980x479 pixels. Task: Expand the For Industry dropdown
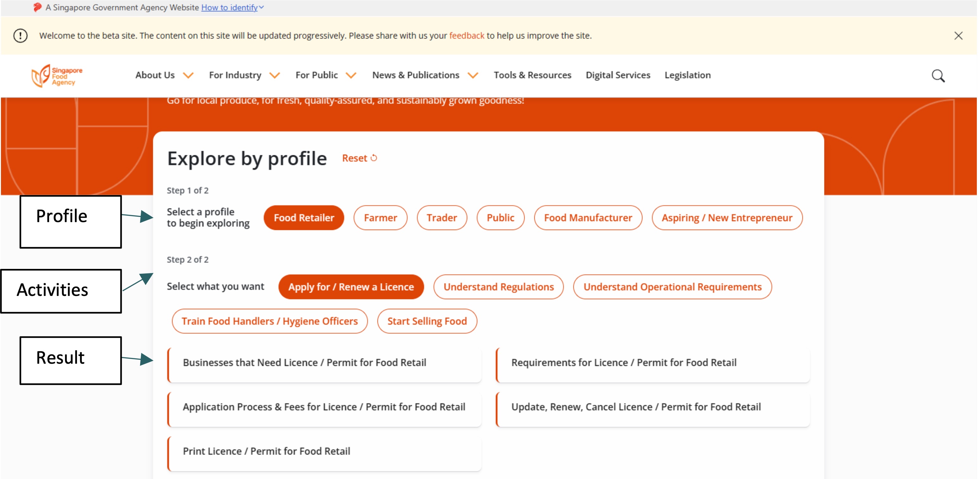[x=274, y=75]
